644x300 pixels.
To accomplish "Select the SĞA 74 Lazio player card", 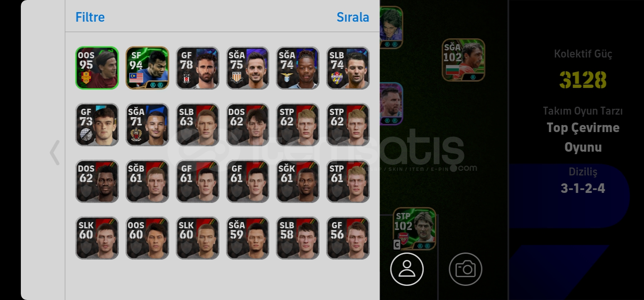I will tap(297, 68).
